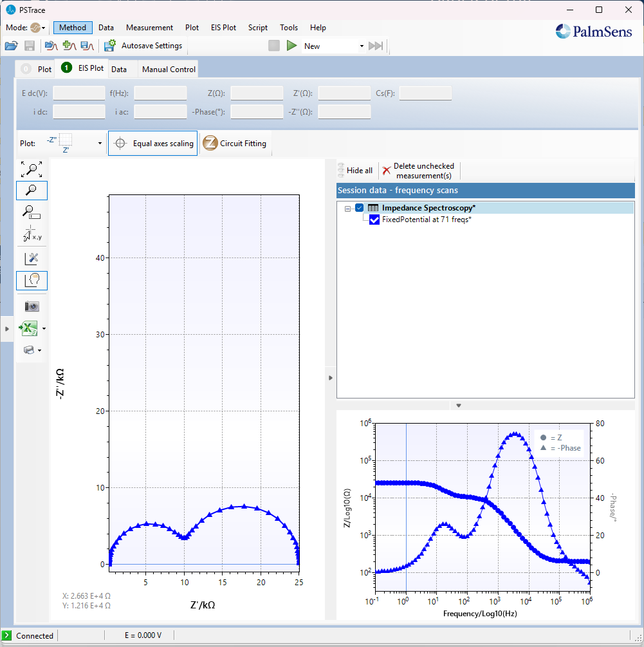Viewport: 644px width, 647px height.
Task: Open Circuit Fitting
Action: (x=235, y=143)
